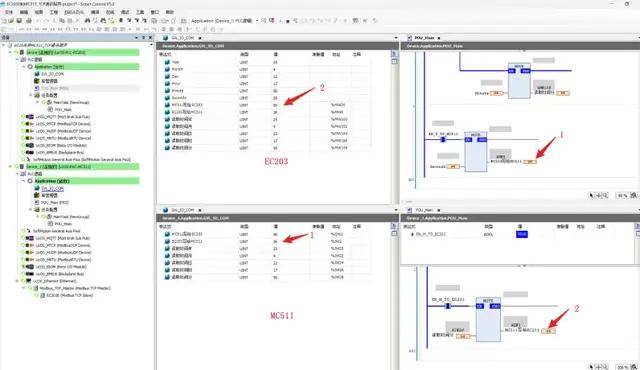Screen dimensions: 640x370
Task: Click the blue TRUE value cell in lower-right table
Action: [522, 234]
